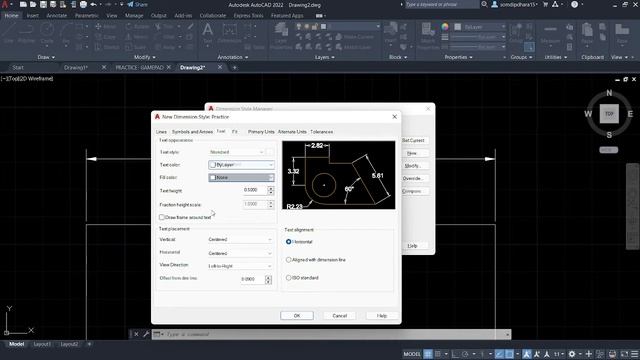Expand the Layers panel
This screenshot has height=360, width=640.
pos(325,57)
